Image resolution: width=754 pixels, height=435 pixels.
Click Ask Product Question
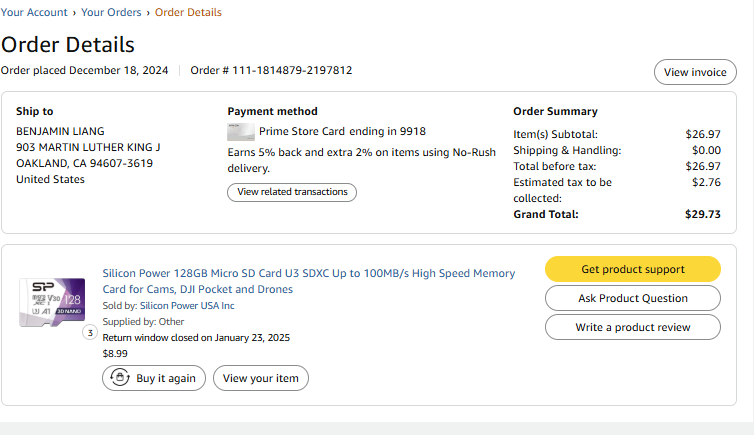click(633, 298)
